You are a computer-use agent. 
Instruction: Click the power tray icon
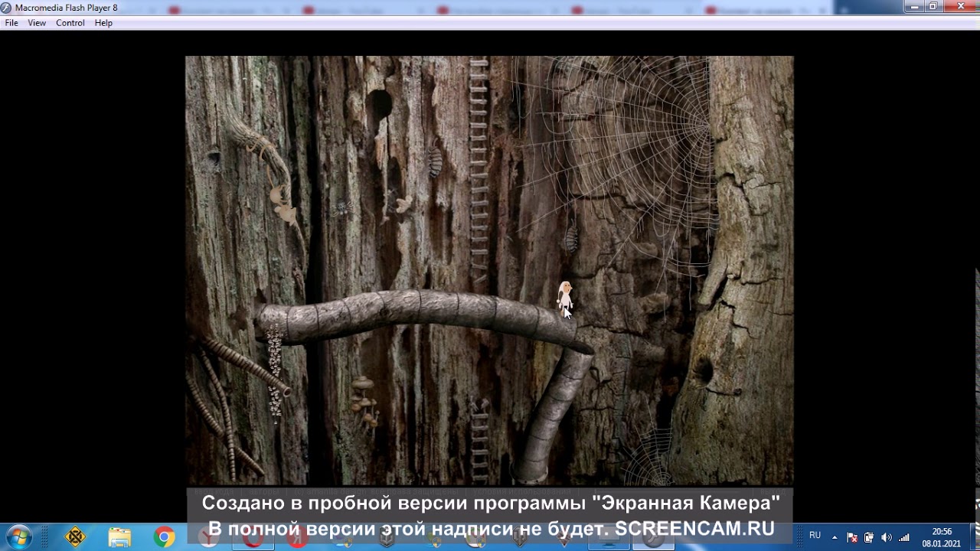tap(869, 537)
